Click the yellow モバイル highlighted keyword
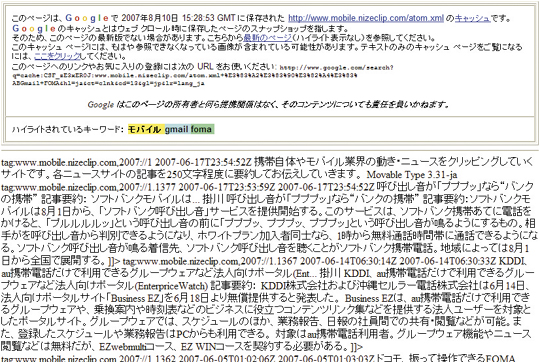 pyautogui.click(x=146, y=129)
